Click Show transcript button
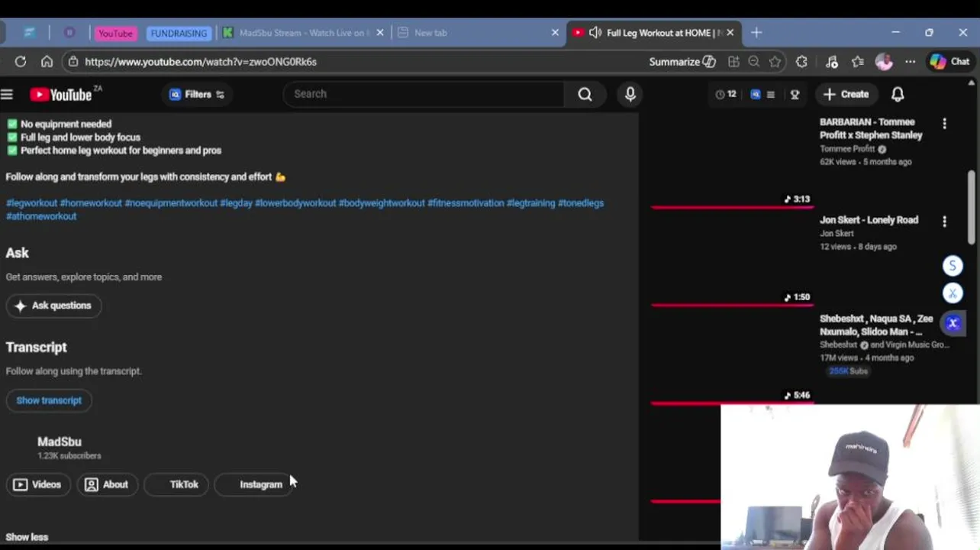 (x=49, y=400)
